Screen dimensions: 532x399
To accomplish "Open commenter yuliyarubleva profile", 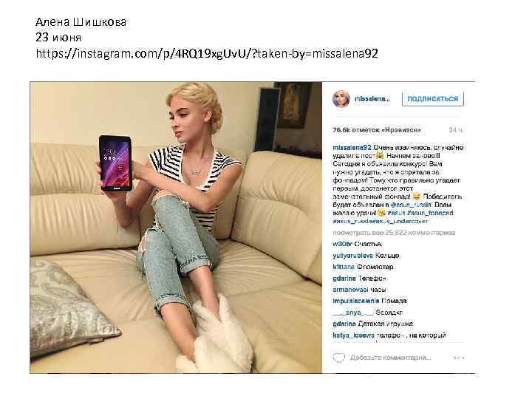I will pyautogui.click(x=353, y=256).
